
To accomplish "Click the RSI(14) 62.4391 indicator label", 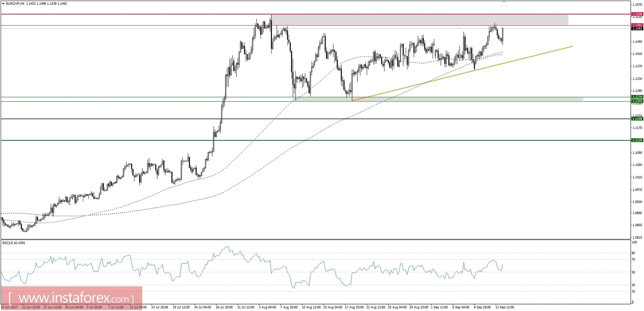I will coord(14,243).
